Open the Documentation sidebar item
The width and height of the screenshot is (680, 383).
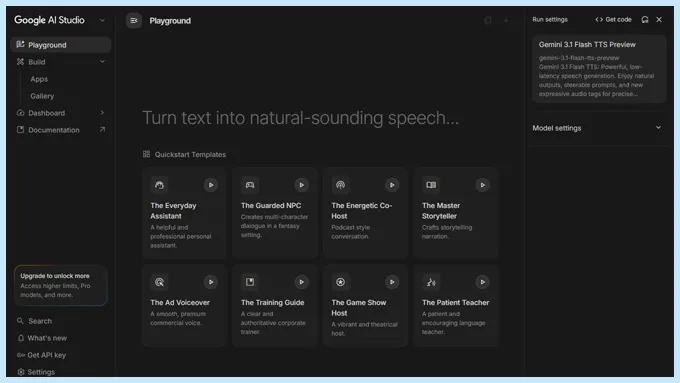coord(61,130)
